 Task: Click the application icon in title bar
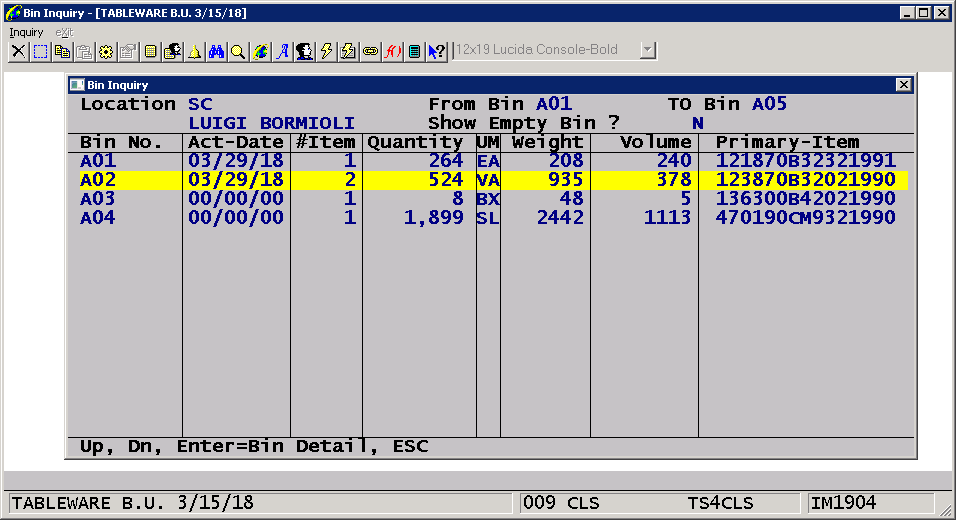12,12
